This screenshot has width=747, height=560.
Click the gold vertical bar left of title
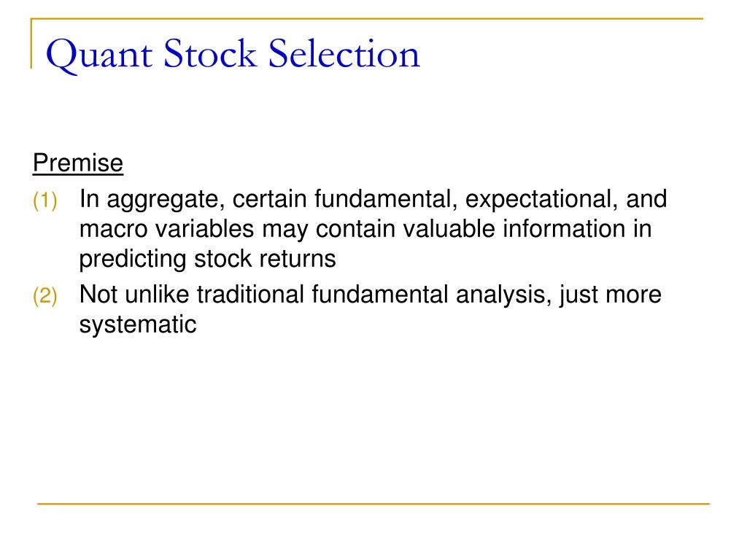[31, 43]
